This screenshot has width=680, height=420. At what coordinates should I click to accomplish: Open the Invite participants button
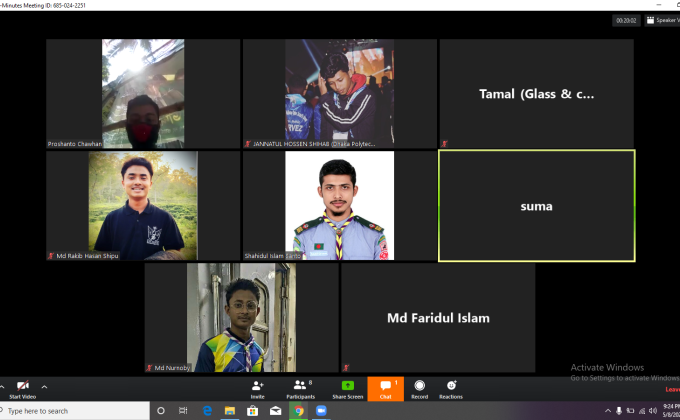pos(258,389)
